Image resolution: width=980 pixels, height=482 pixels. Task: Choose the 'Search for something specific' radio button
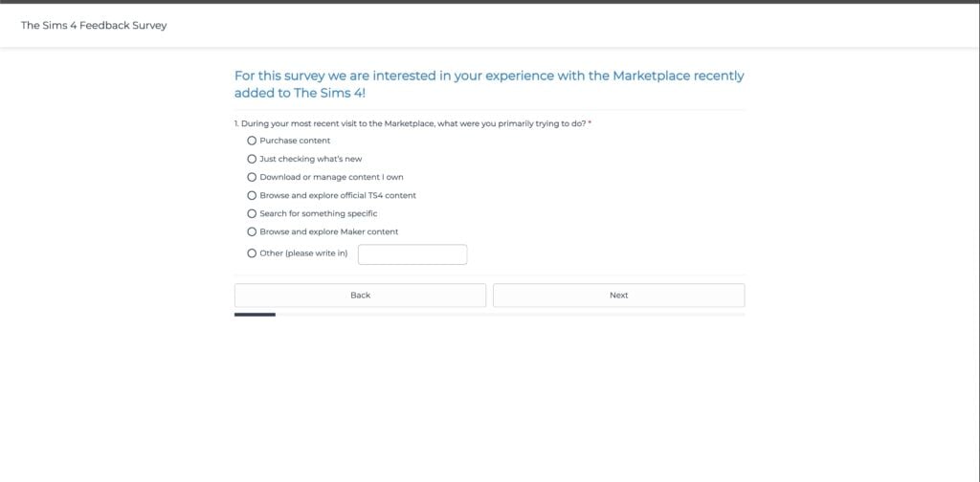(252, 213)
